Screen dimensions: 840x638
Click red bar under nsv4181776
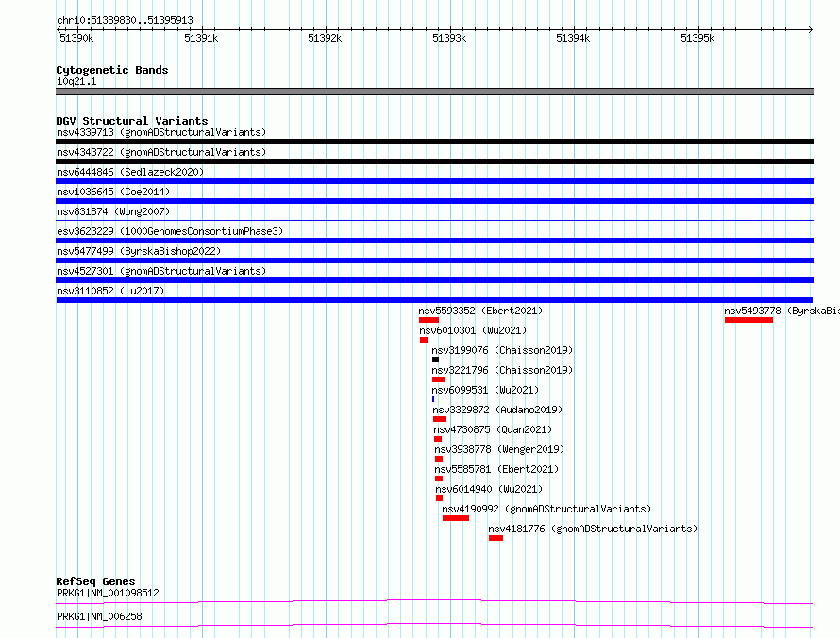(x=496, y=538)
